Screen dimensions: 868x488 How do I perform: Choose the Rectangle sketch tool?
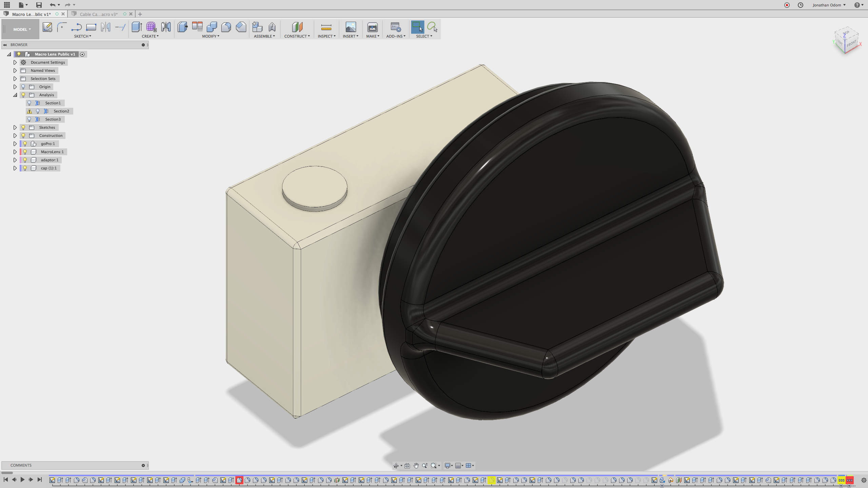coord(91,27)
